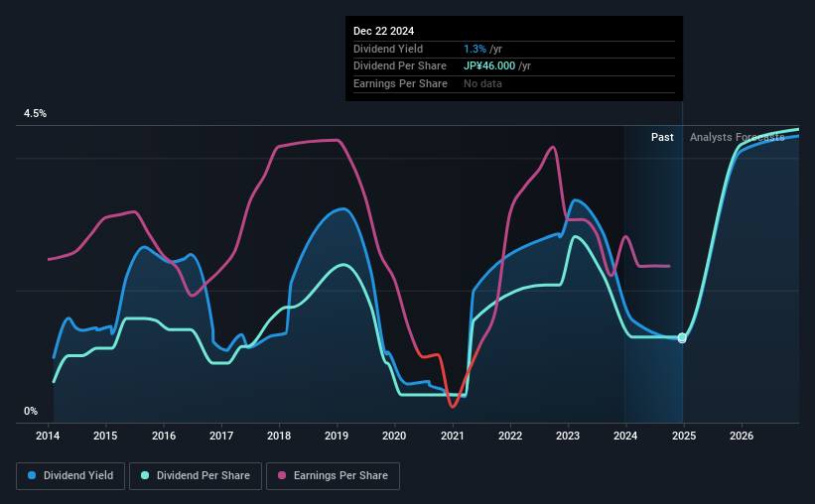The width and height of the screenshot is (815, 504).
Task: Click the data point marker at Dec 2024
Action: click(682, 338)
